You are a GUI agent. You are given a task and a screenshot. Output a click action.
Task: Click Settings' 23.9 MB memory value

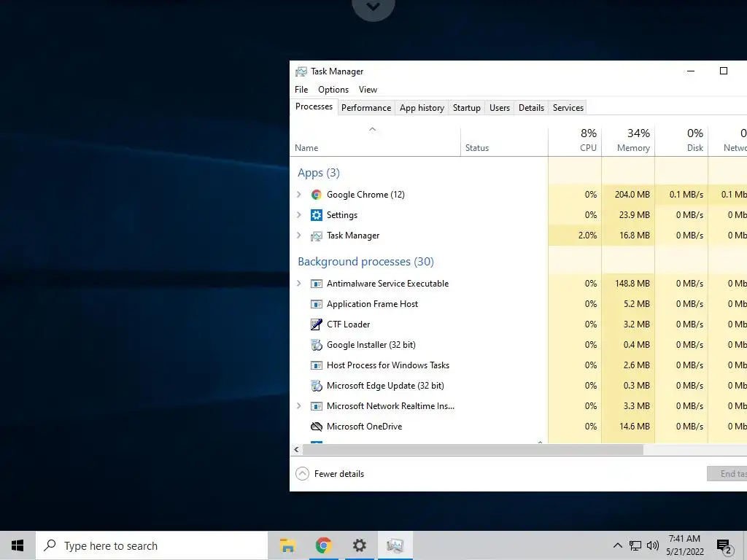(635, 215)
